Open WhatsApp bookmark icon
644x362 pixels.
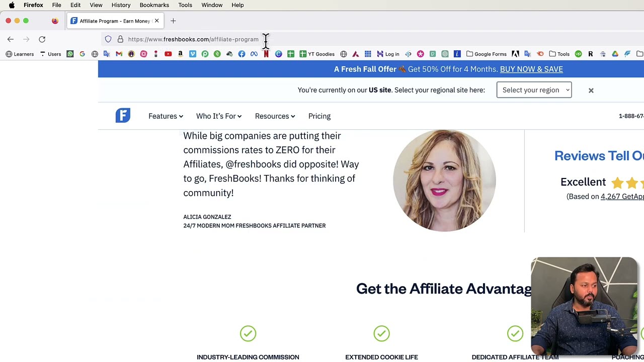coord(70,54)
